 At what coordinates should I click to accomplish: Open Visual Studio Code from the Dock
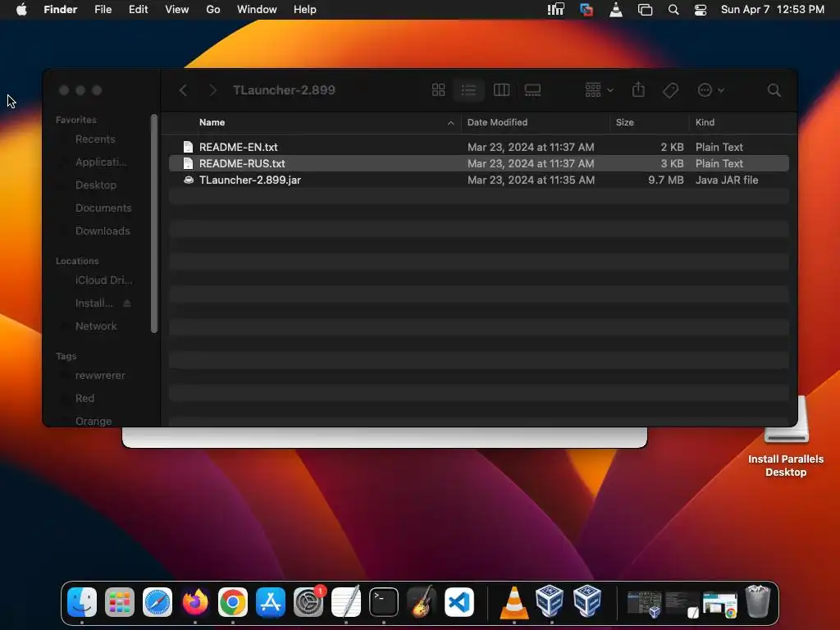(x=459, y=602)
